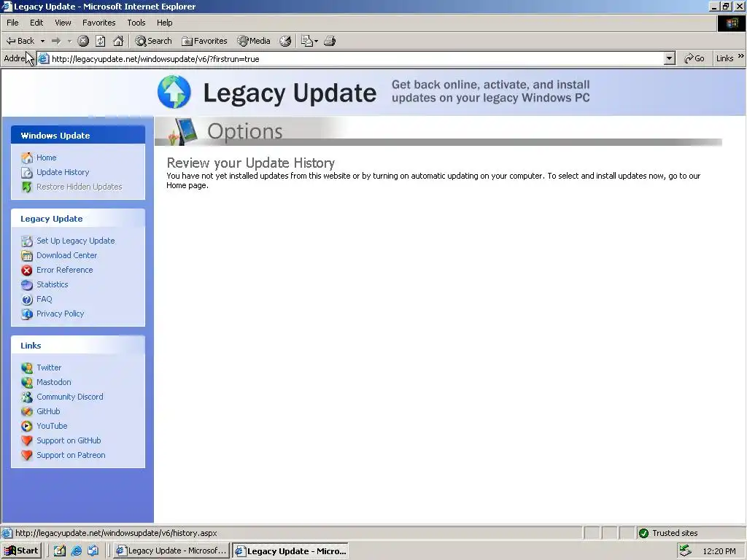Click the Privacy Policy info icon
747x560 pixels.
(x=27, y=314)
